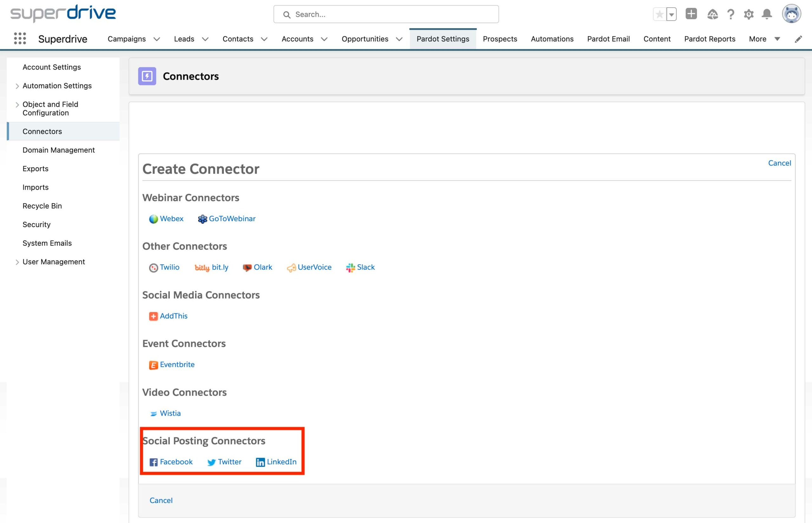Click the Twilio icon

pyautogui.click(x=154, y=268)
